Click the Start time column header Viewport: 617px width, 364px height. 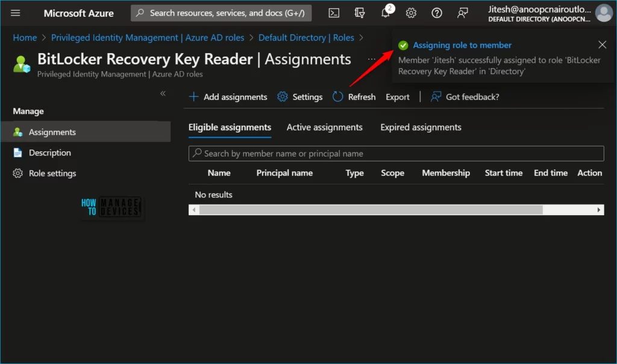point(504,173)
